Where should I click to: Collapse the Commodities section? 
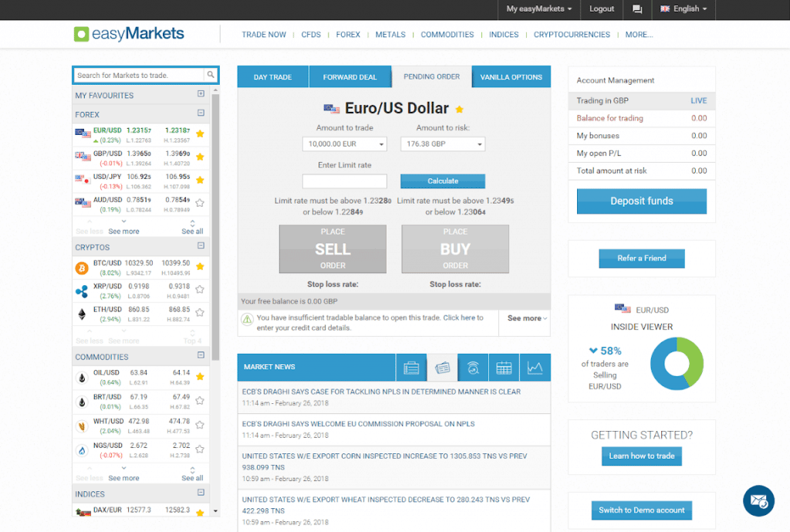201,355
